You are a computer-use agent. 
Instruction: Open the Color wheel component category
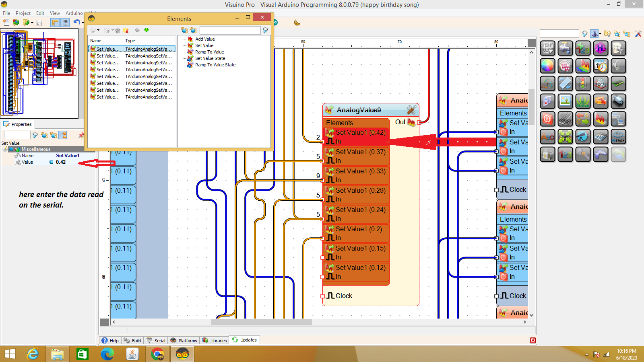[x=547, y=66]
